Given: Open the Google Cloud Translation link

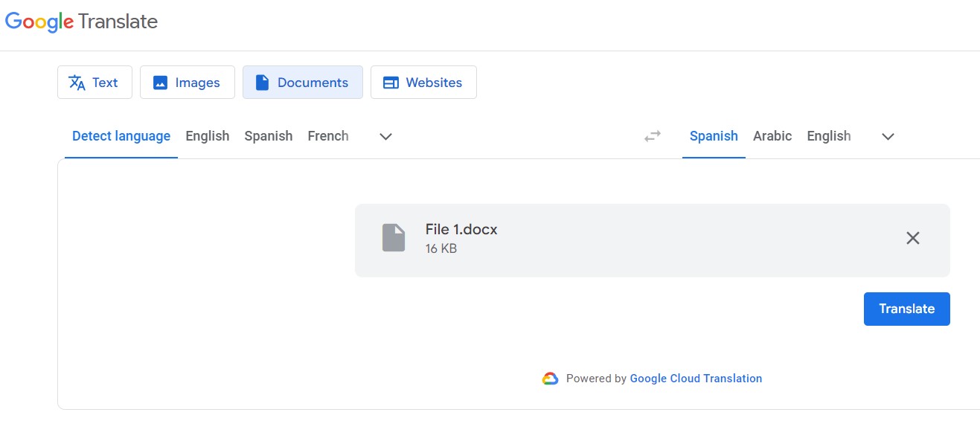Looking at the screenshot, I should (x=696, y=379).
